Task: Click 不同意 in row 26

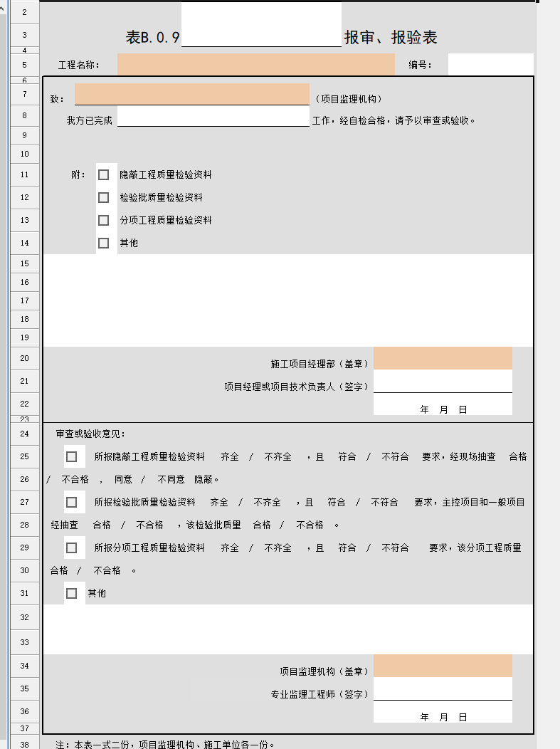Action: (171, 479)
